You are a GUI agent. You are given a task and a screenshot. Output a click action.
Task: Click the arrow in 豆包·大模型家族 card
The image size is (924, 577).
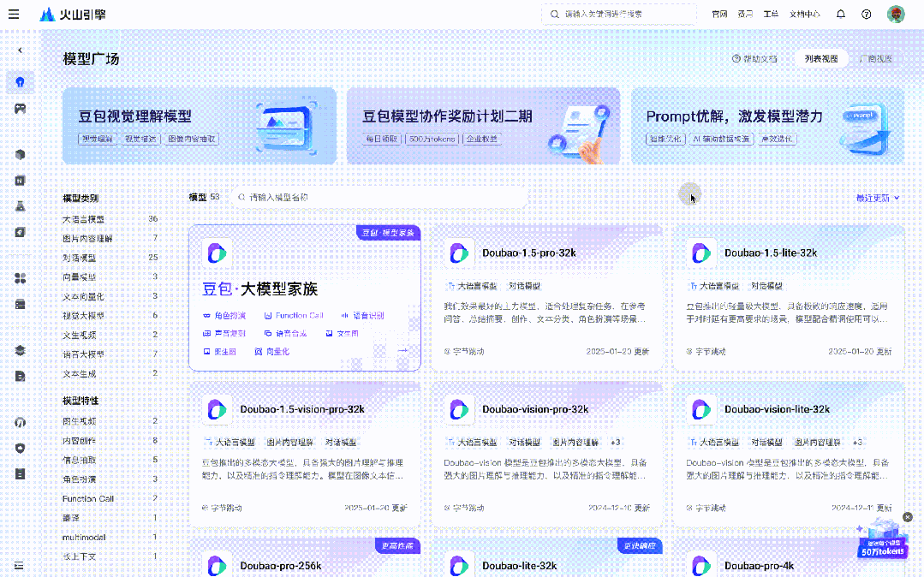click(402, 351)
